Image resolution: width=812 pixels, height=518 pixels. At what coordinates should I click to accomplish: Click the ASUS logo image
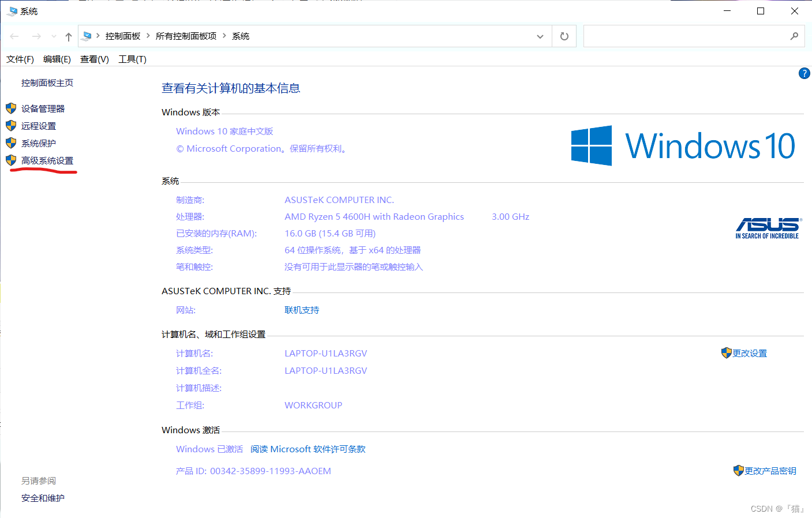click(768, 228)
